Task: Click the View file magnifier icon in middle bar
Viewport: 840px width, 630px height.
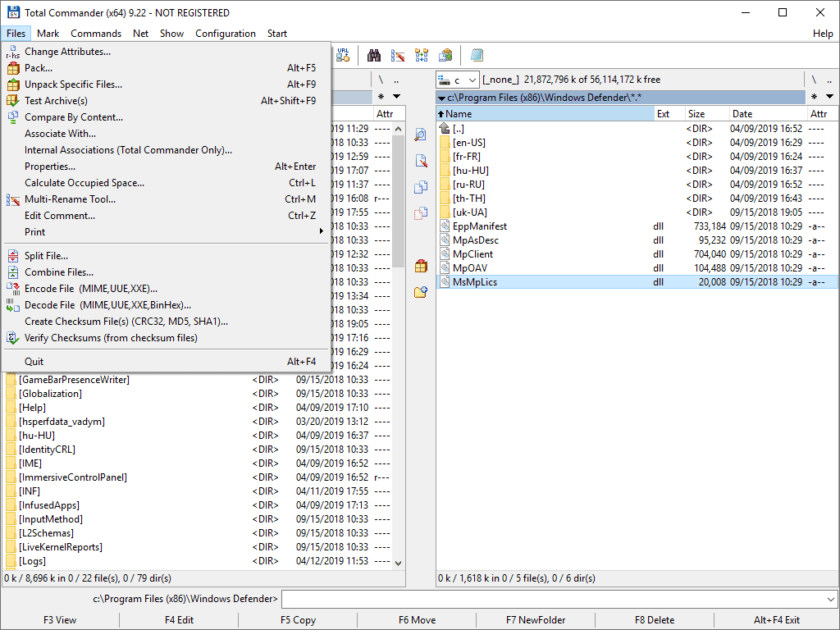Action: 421,135
